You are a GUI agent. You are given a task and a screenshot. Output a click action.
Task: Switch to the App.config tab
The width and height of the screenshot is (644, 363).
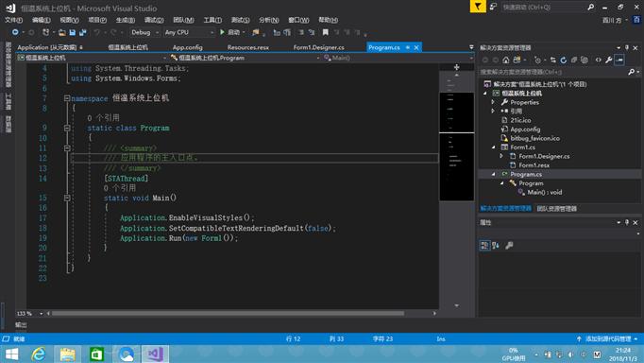tap(187, 47)
